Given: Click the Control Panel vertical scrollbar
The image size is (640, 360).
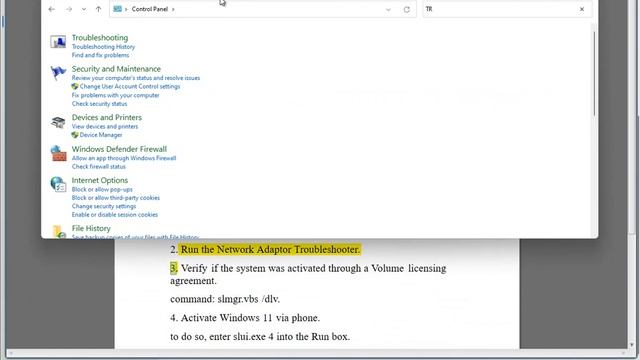Looking at the screenshot, I should (x=594, y=74).
